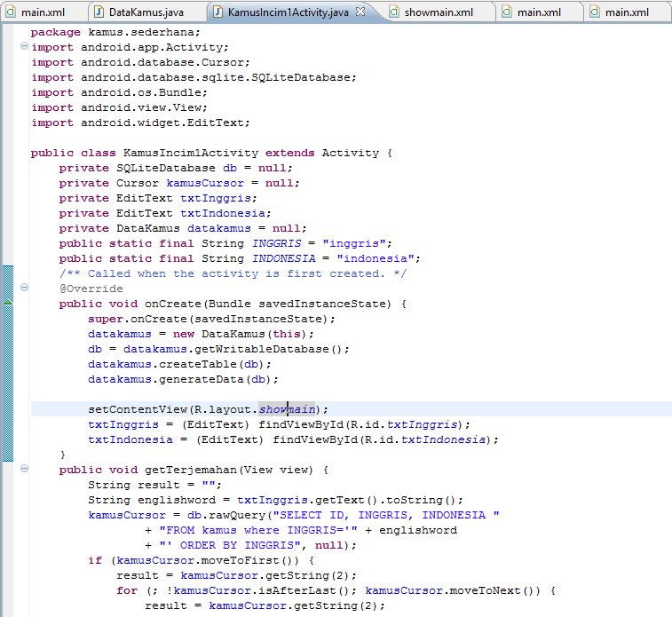Image resolution: width=672 pixels, height=617 pixels.
Task: Open main.xml tab right after showmain.xml
Action: 539,12
